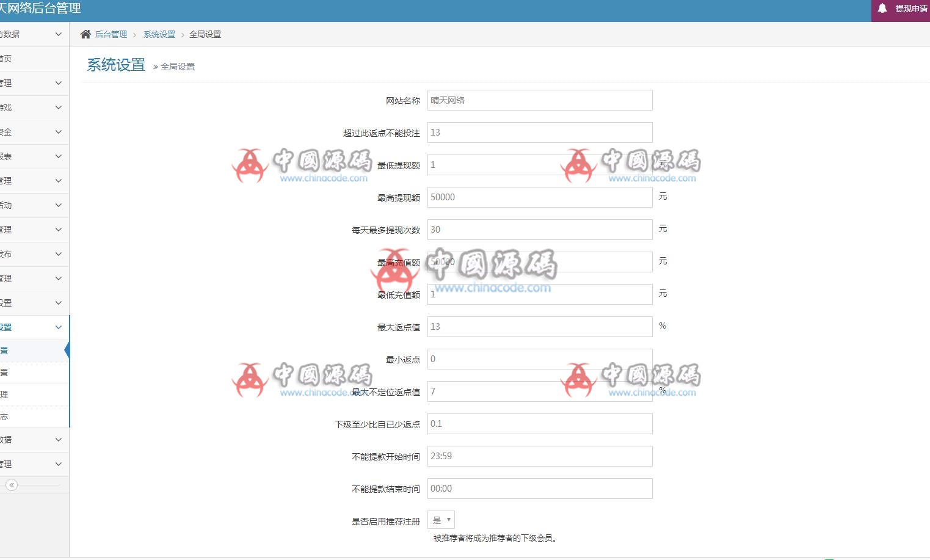Click the 最大不定位返点值 field
This screenshot has width=930, height=560.
click(x=540, y=391)
